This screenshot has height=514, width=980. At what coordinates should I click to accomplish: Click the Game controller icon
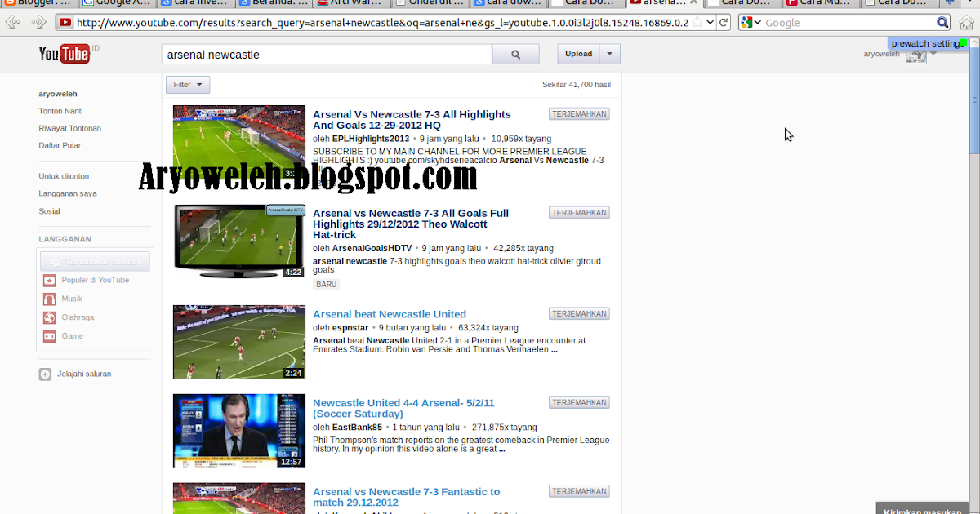coord(50,336)
